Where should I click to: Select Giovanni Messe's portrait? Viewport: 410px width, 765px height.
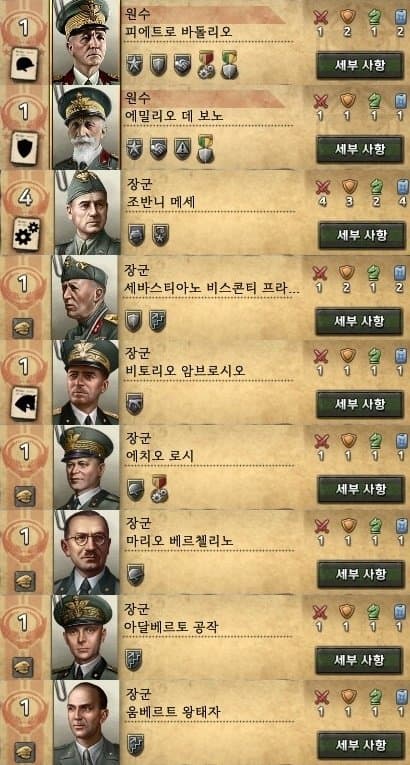click(87, 212)
